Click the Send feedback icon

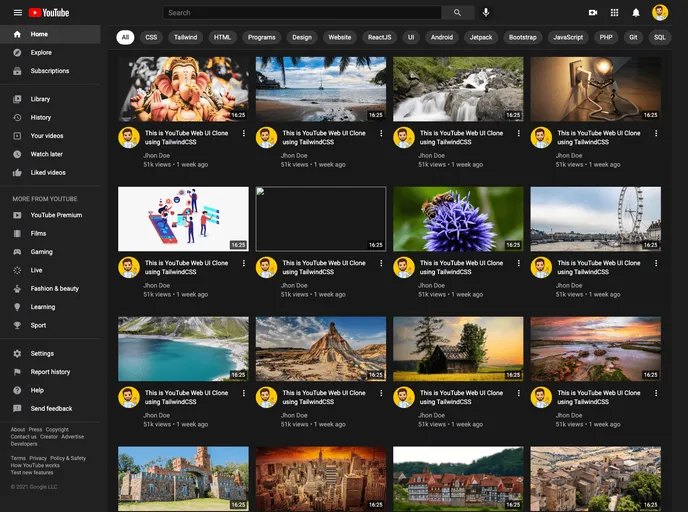(x=17, y=409)
